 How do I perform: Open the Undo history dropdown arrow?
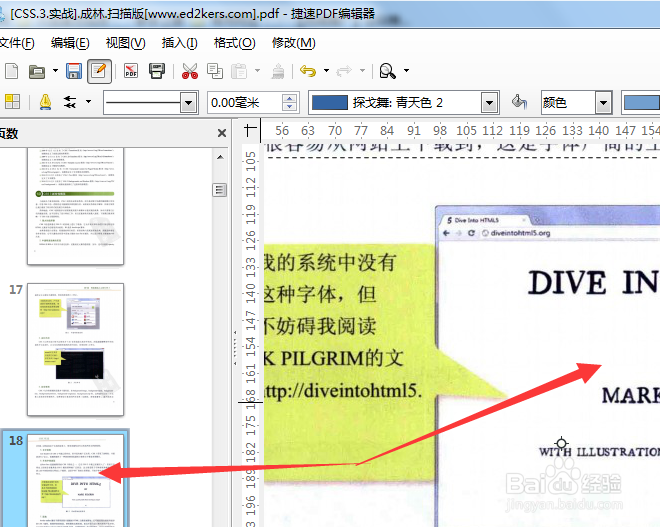tap(326, 71)
